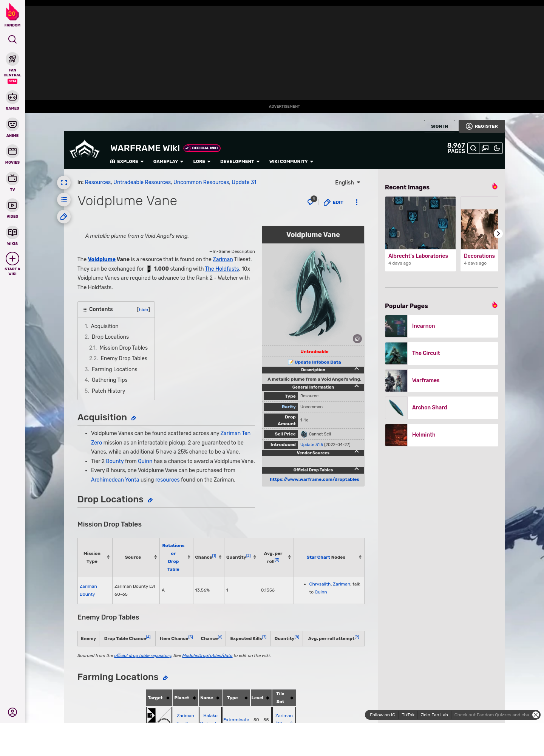Viewport: 544px width, 756px height.
Task: Open the Explore menu
Action: 127,161
